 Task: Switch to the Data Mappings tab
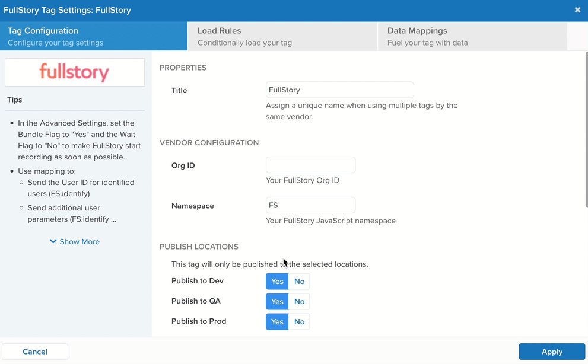472,36
